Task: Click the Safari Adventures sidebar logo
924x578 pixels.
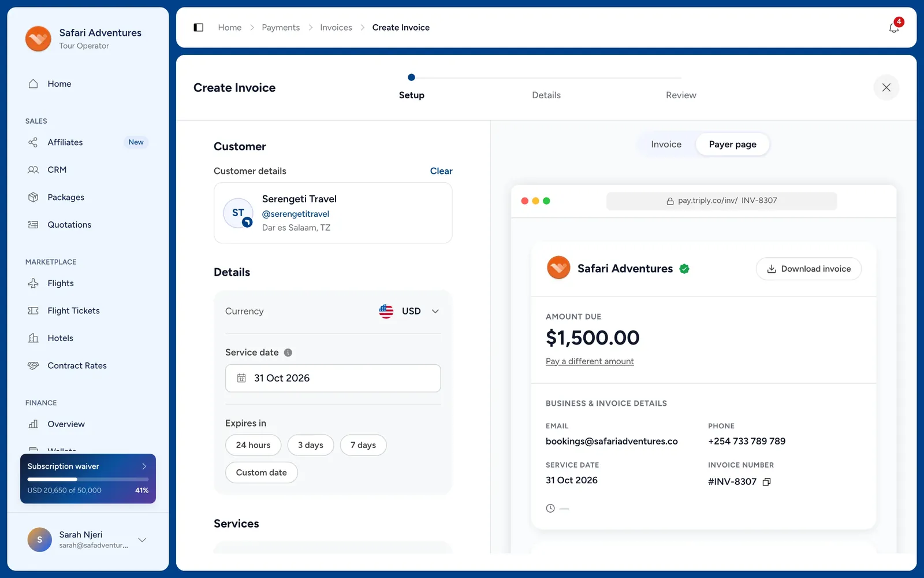Action: (38, 39)
